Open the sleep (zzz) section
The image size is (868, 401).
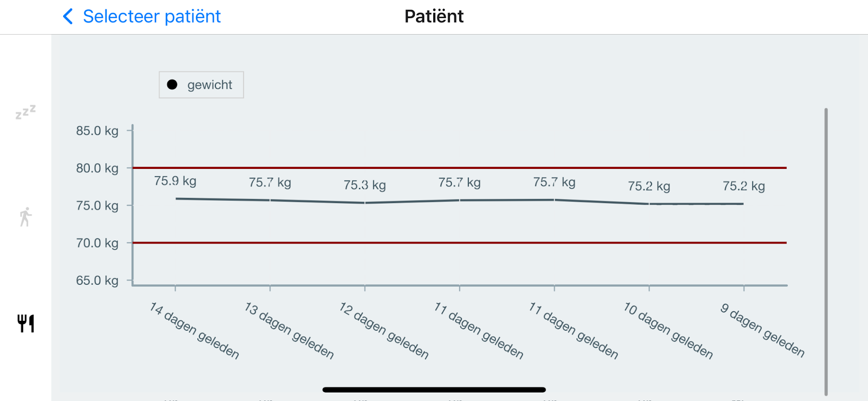click(x=26, y=112)
